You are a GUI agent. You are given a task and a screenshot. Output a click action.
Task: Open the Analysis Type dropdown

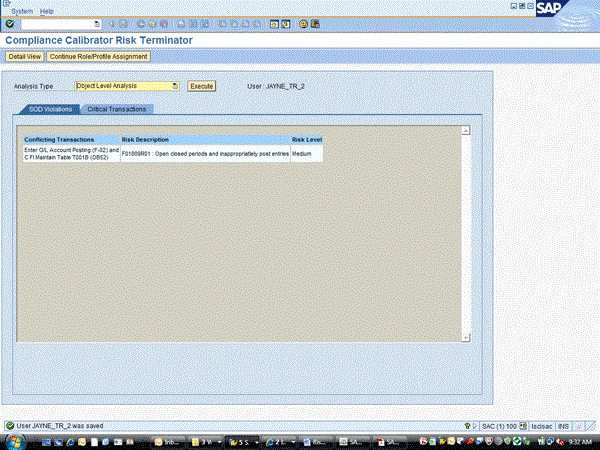click(176, 86)
